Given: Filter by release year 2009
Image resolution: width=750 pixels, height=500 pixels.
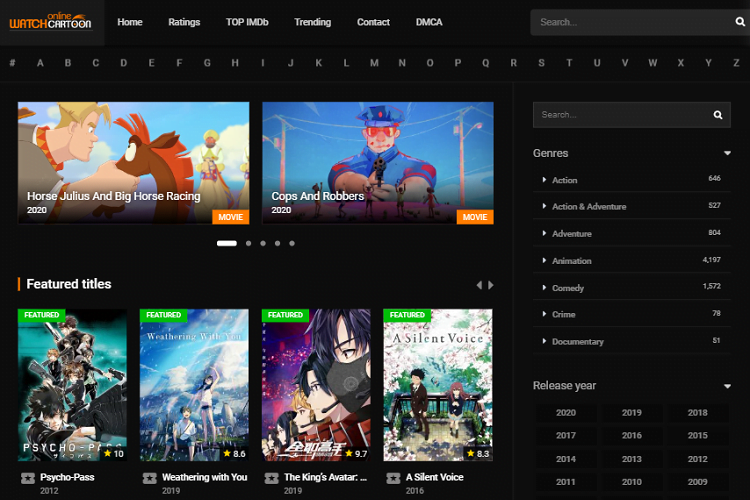Looking at the screenshot, I should (x=698, y=482).
